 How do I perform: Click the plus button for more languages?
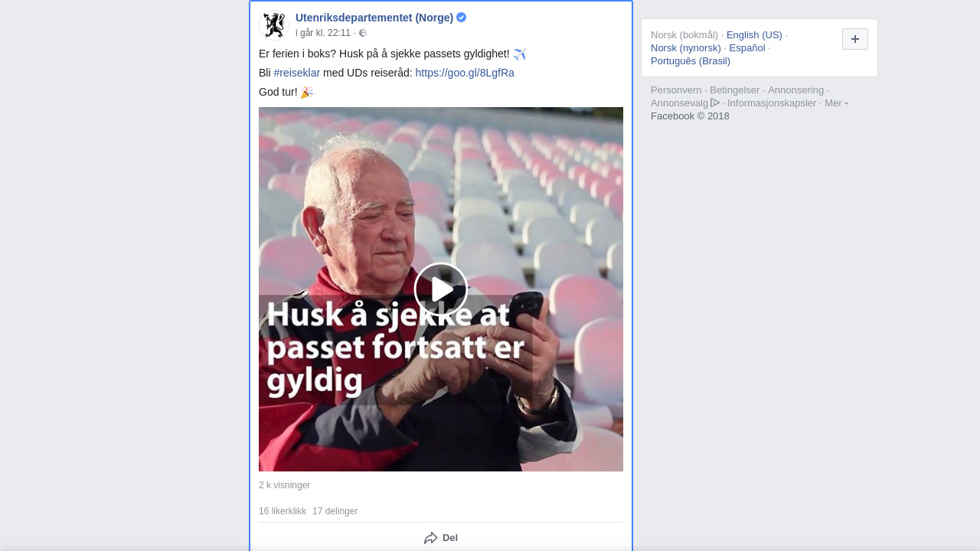click(x=855, y=39)
